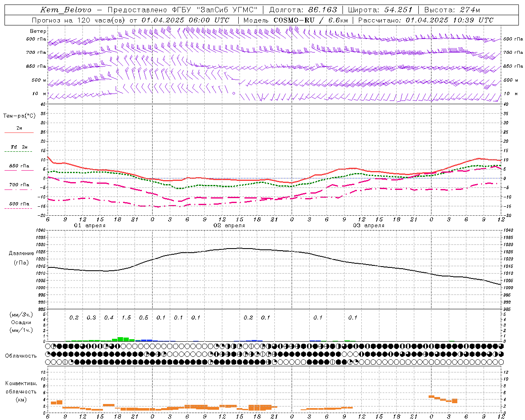Click the 01 апреля date label
This screenshot has height=420, width=525.
(89, 226)
